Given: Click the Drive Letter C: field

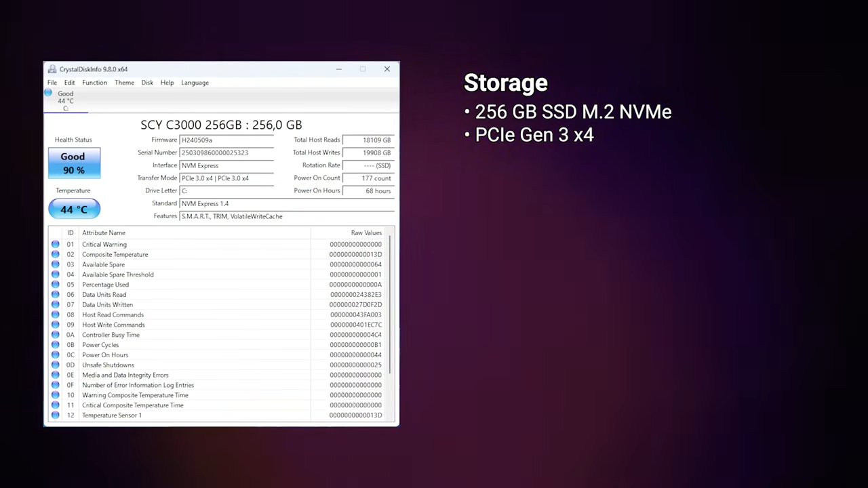Looking at the screenshot, I should (226, 191).
